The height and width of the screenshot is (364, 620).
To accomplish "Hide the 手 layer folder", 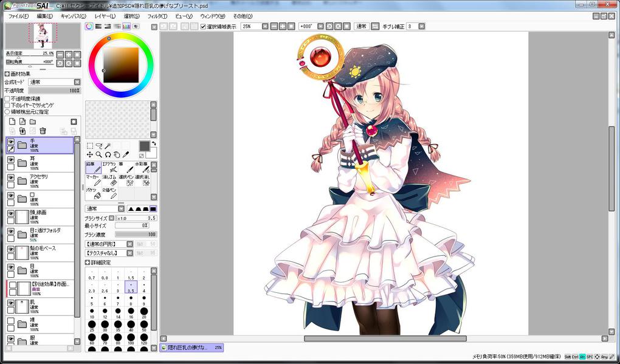I will [11, 142].
